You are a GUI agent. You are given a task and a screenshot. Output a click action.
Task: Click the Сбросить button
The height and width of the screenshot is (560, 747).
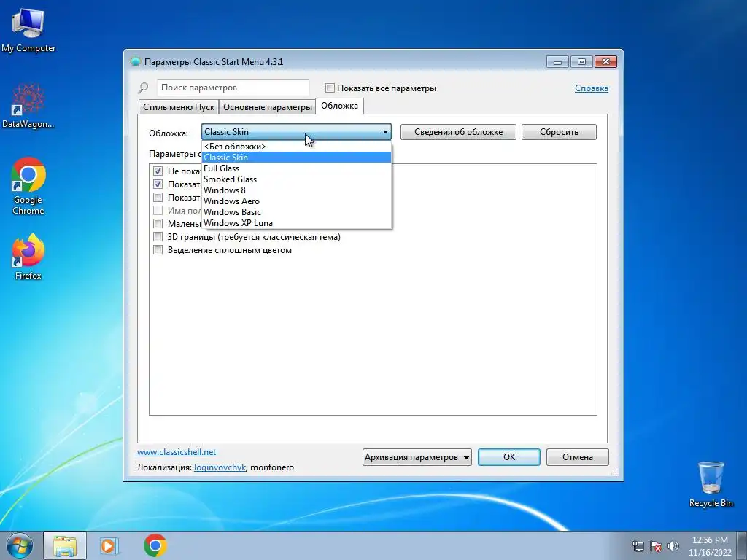tap(559, 132)
